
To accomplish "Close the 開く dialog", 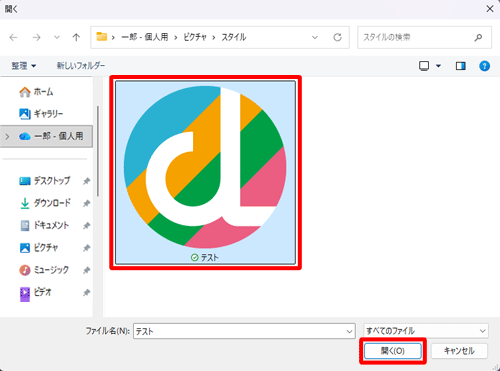I will tap(490, 9).
